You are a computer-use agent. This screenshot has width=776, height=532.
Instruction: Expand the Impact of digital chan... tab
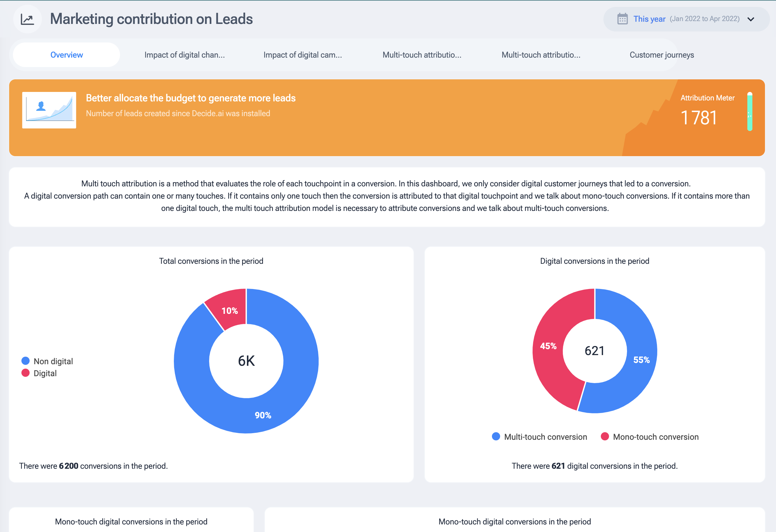click(x=185, y=54)
